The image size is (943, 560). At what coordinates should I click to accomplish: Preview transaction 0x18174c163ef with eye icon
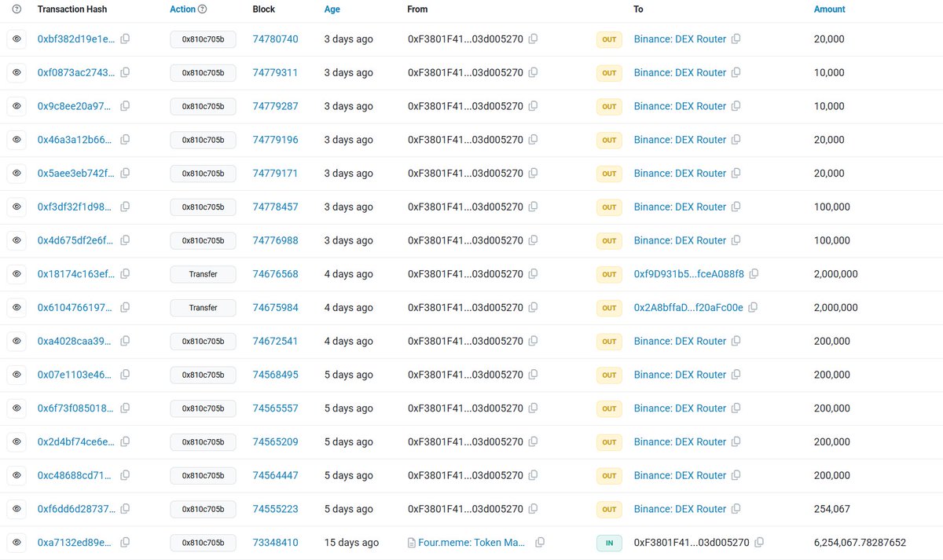point(17,274)
